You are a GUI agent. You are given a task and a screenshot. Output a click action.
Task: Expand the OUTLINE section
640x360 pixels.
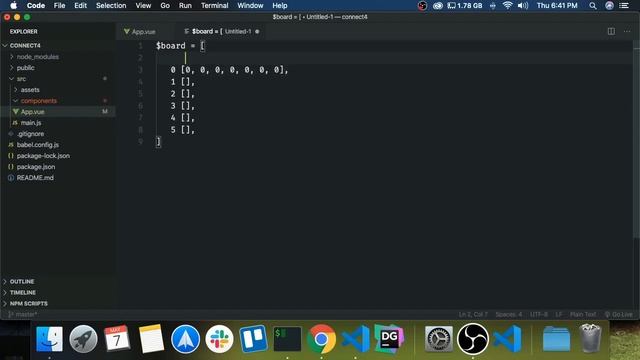[x=22, y=282]
